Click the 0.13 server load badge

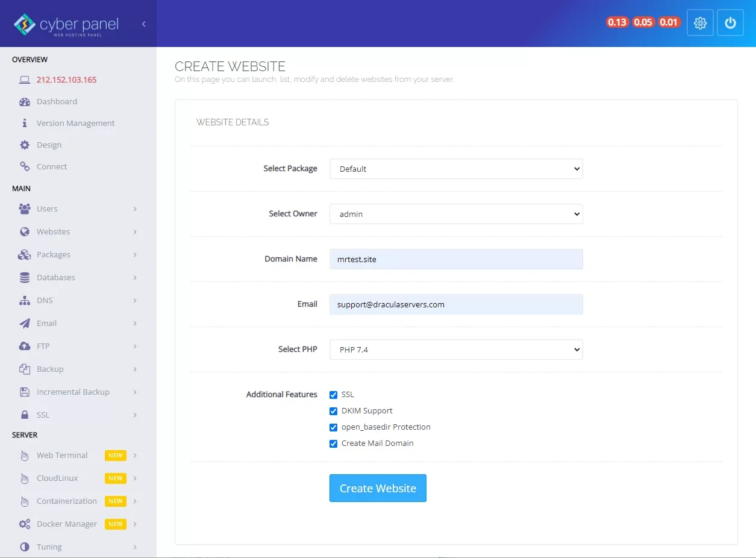point(617,22)
